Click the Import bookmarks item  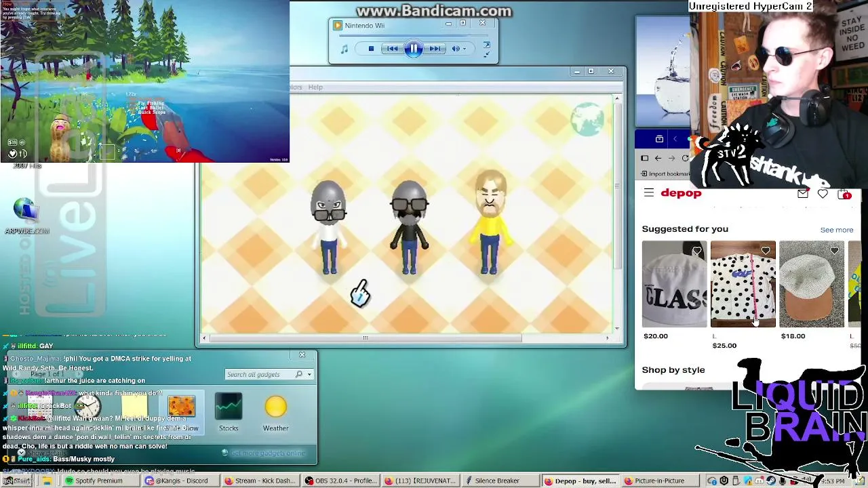coord(665,174)
